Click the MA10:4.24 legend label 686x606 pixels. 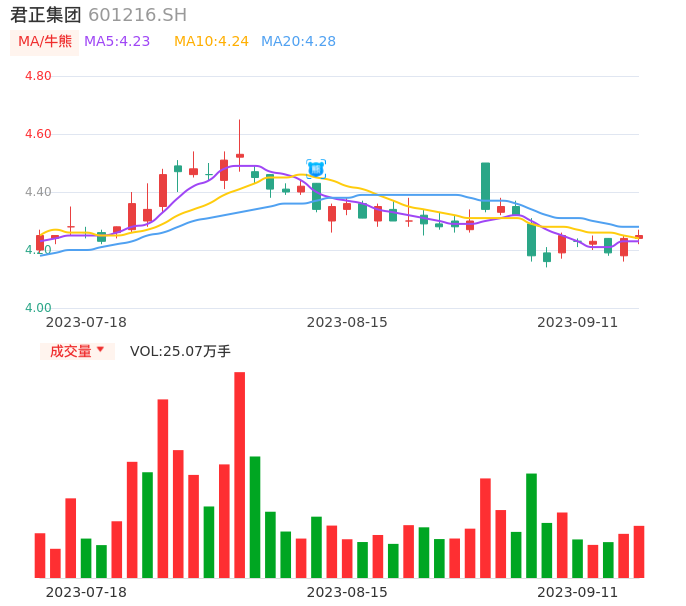211,42
